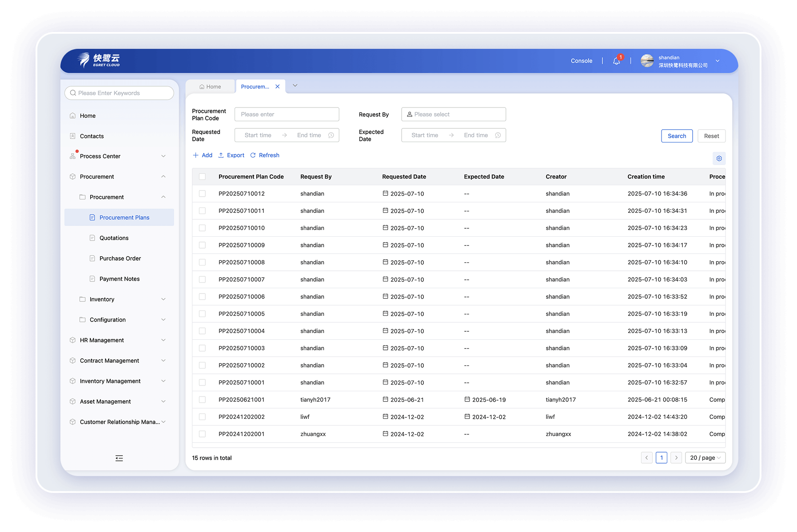797x532 pixels.
Task: Check the row checkbox for PP20250710012
Action: tap(203, 194)
